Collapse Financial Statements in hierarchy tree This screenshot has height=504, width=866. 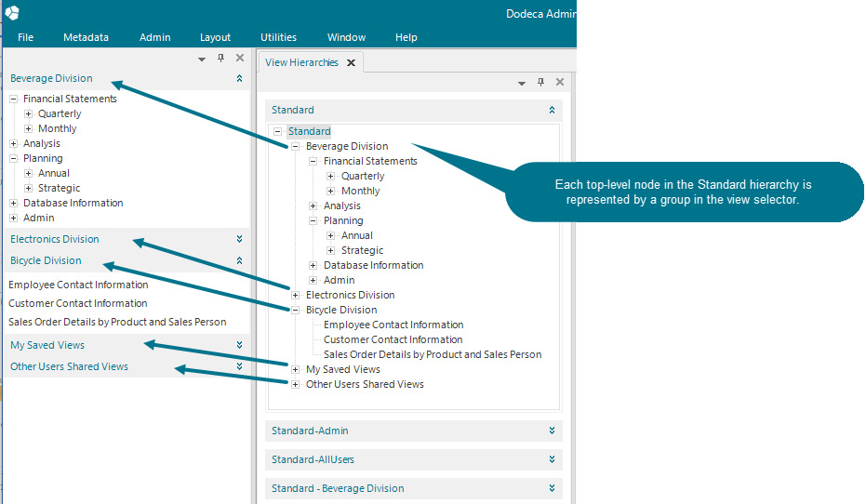(x=313, y=162)
